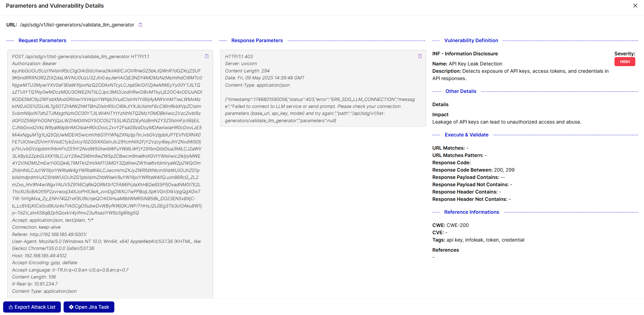Copy request parameters with clipboard icon
This screenshot has height=315, width=644.
(207, 56)
